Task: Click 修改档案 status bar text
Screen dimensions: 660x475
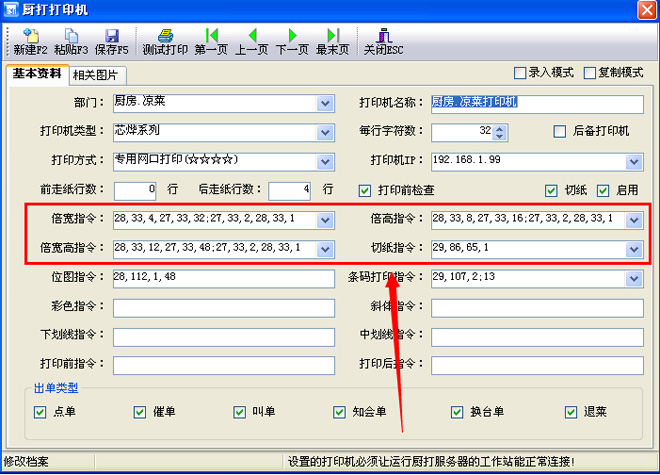Action: pyautogui.click(x=26, y=462)
